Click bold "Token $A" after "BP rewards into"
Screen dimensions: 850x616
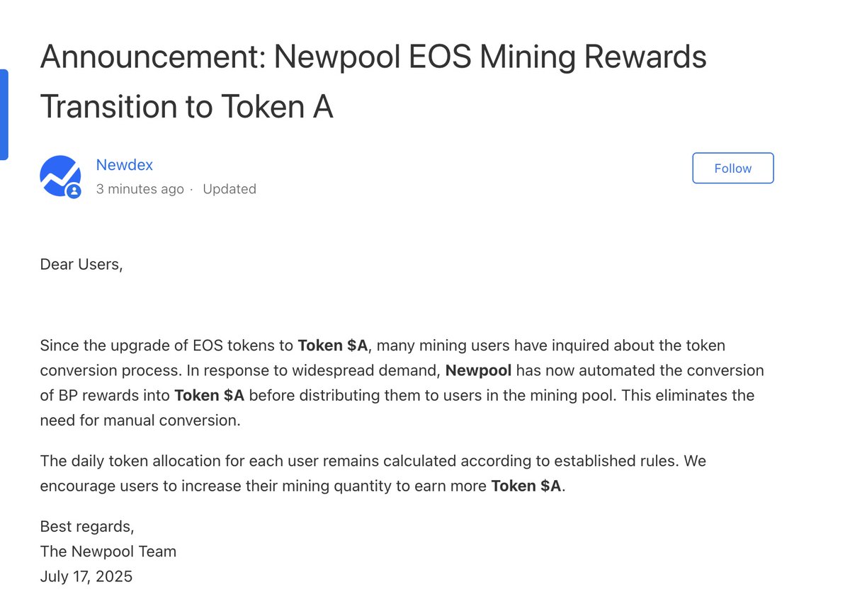coord(210,395)
